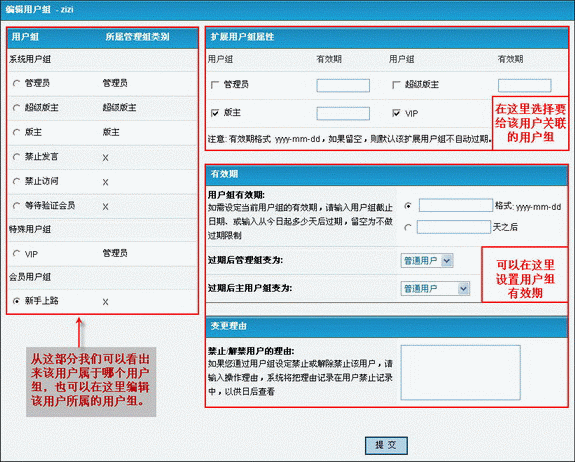The height and width of the screenshot is (462, 575).
Task: Click the 提交 submit button
Action: point(386,446)
